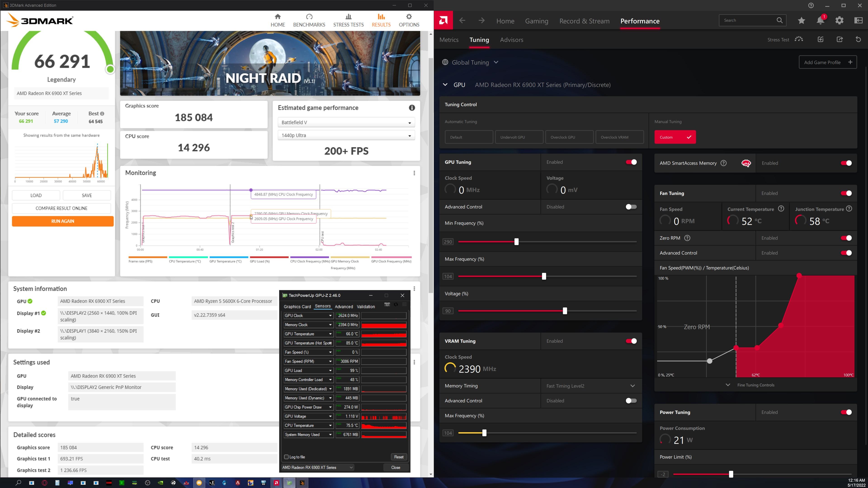The height and width of the screenshot is (488, 868).
Task: Click the SAVE result button
Action: point(87,195)
